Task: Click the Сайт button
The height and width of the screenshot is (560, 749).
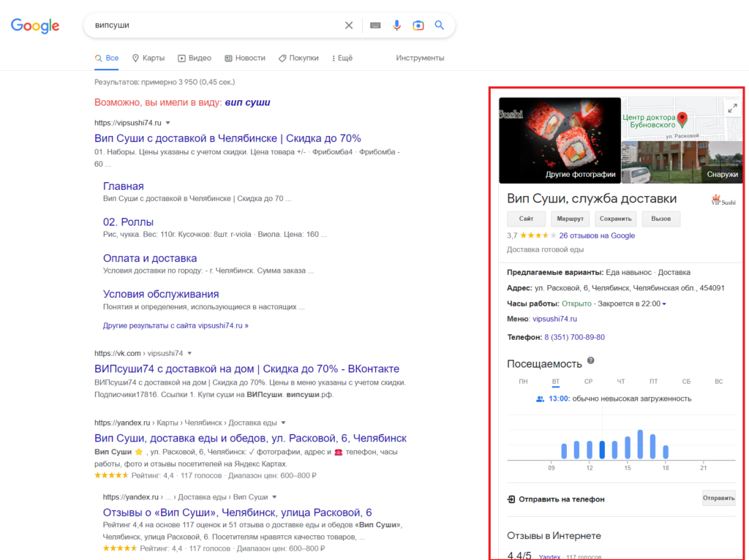Action: [x=526, y=219]
